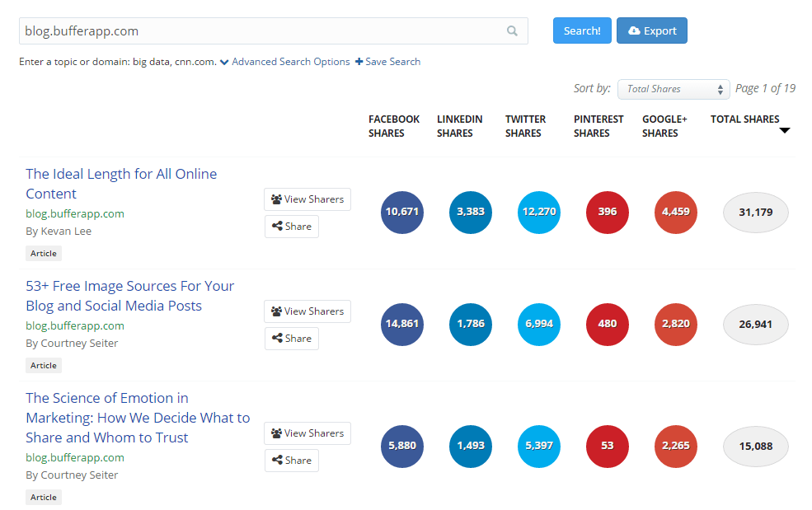Screen dimensions: 812x510
Task: Click LinkedIn shares bubble 1,493
Action: 471,447
